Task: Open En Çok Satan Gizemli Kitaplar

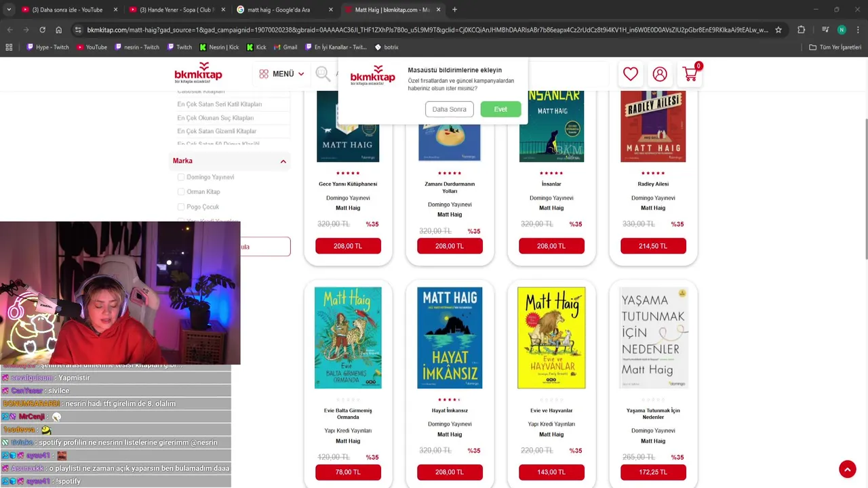Action: 216,131
